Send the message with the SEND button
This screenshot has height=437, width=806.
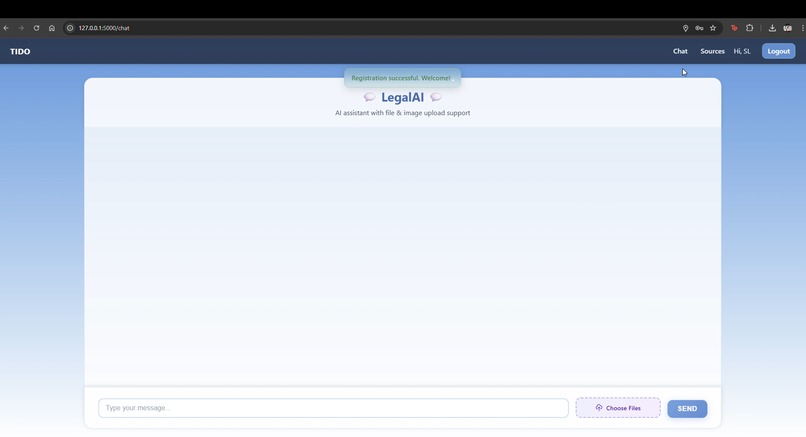coord(687,409)
